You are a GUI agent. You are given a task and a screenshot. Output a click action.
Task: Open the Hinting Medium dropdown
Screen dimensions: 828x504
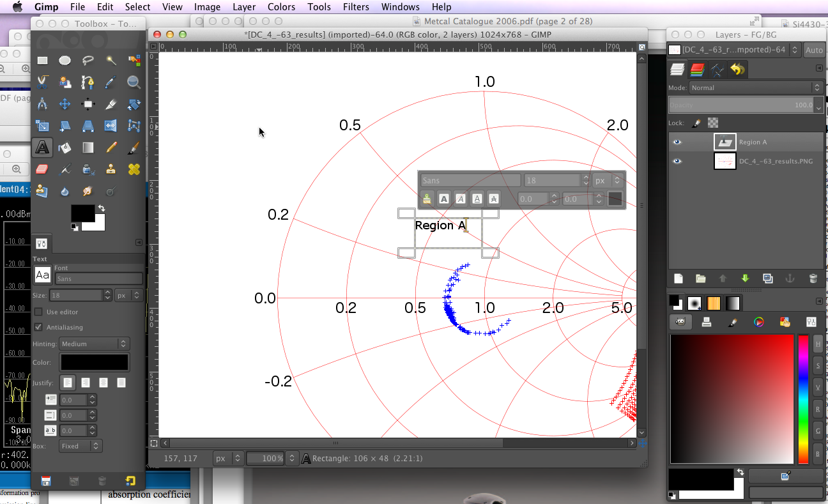94,344
